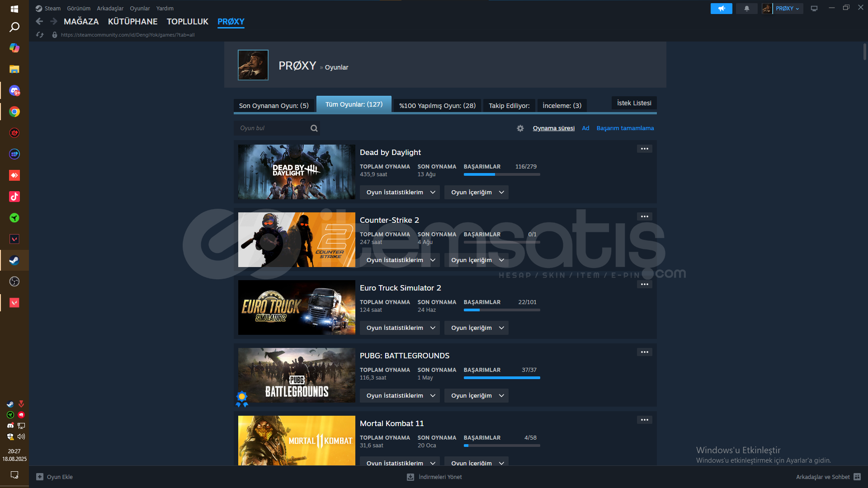Screen dimensions: 868x488
Task: Expand Oyun İstatistiklerim for PUBG: BATTLEGROUNDS
Action: [x=400, y=396]
